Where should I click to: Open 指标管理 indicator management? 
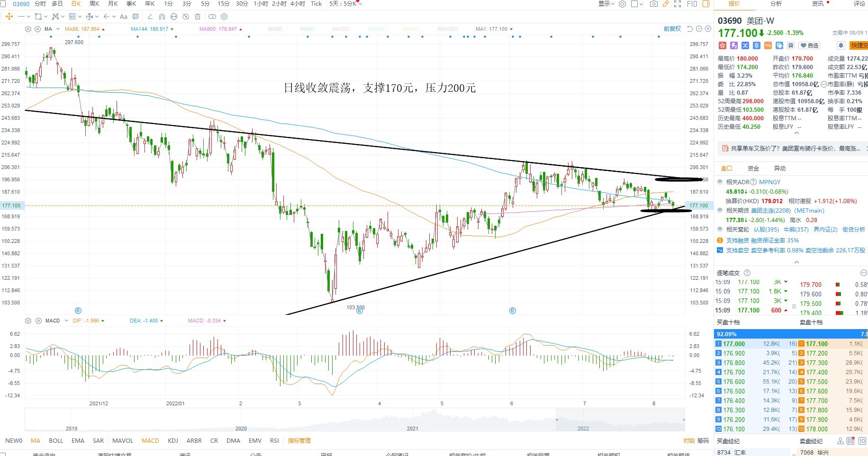coord(299,441)
